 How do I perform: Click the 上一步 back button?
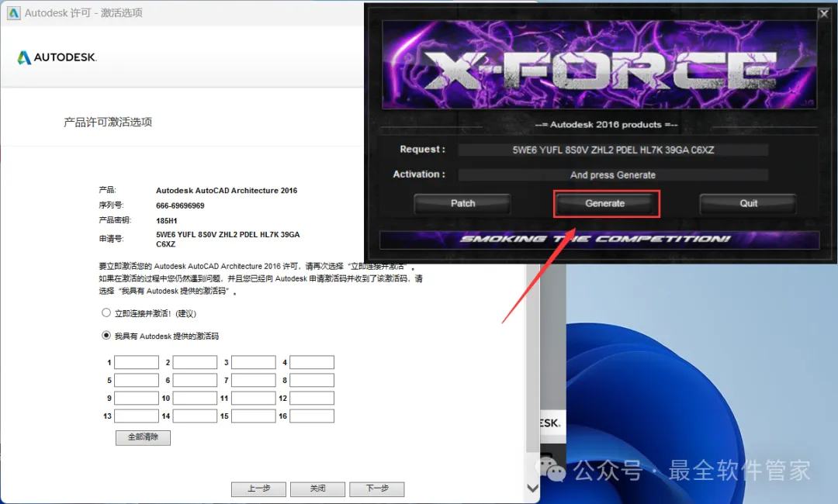click(258, 488)
